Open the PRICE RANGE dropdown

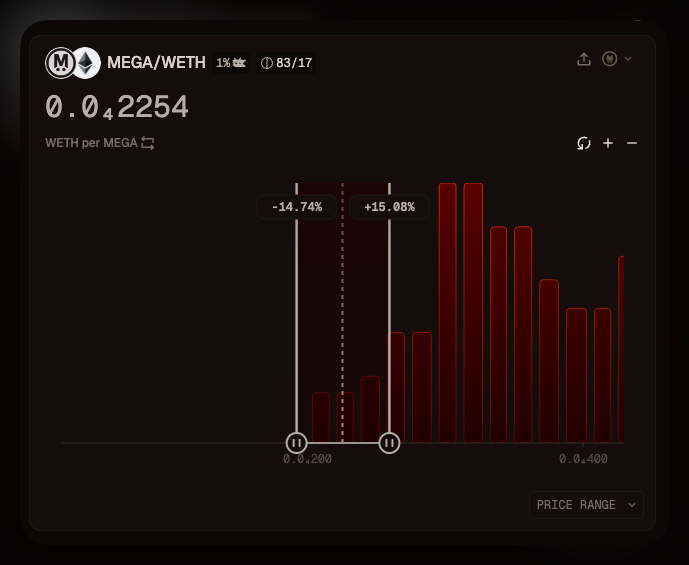pos(586,505)
